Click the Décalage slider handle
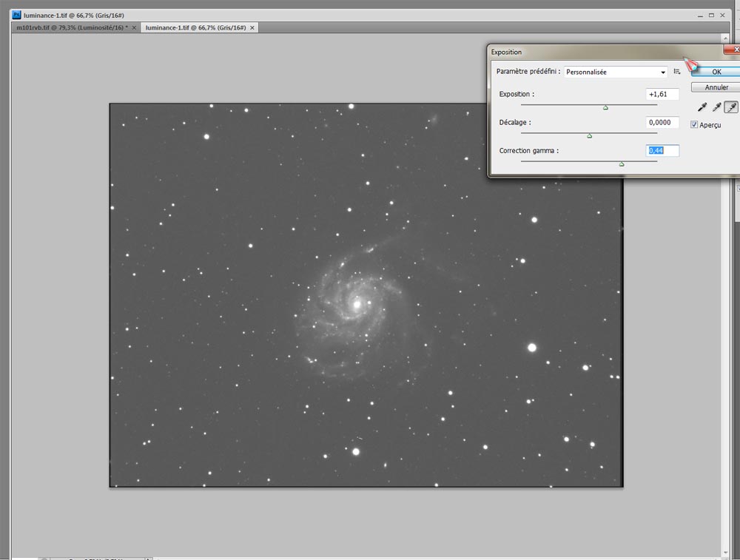Screen dimensions: 740x560 click(589, 136)
